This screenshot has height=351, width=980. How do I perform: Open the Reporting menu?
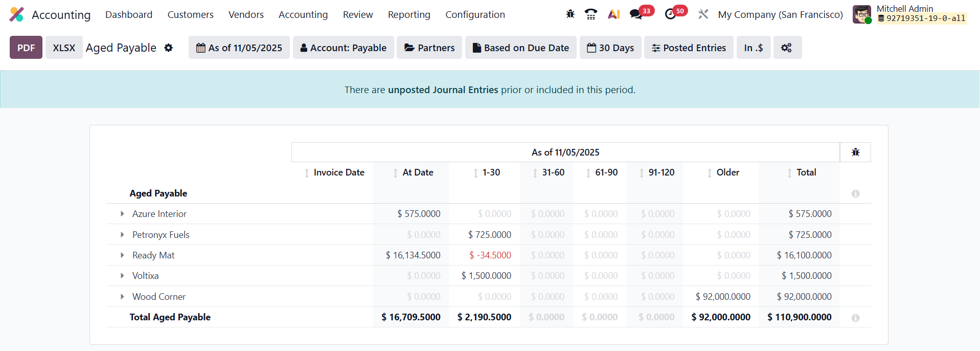(409, 14)
